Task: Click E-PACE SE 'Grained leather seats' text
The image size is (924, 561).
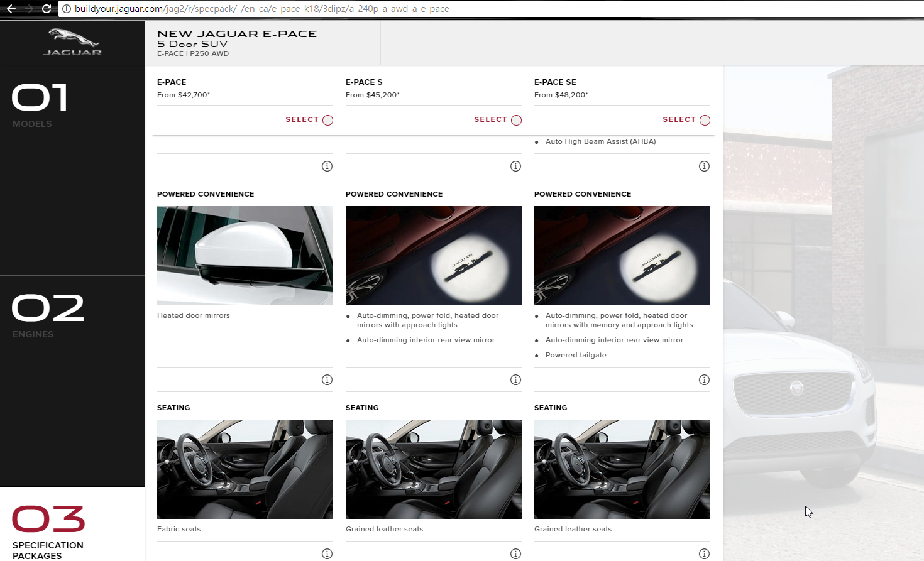Action: tap(573, 529)
